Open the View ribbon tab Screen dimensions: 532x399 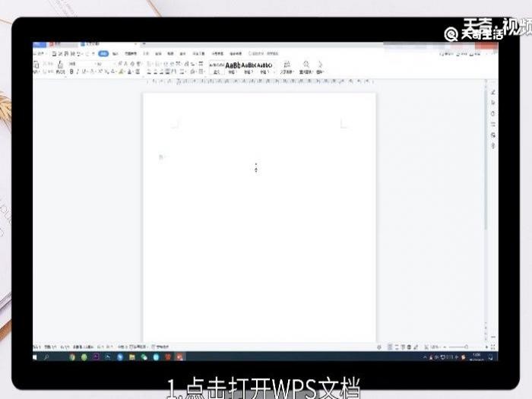coord(170,54)
